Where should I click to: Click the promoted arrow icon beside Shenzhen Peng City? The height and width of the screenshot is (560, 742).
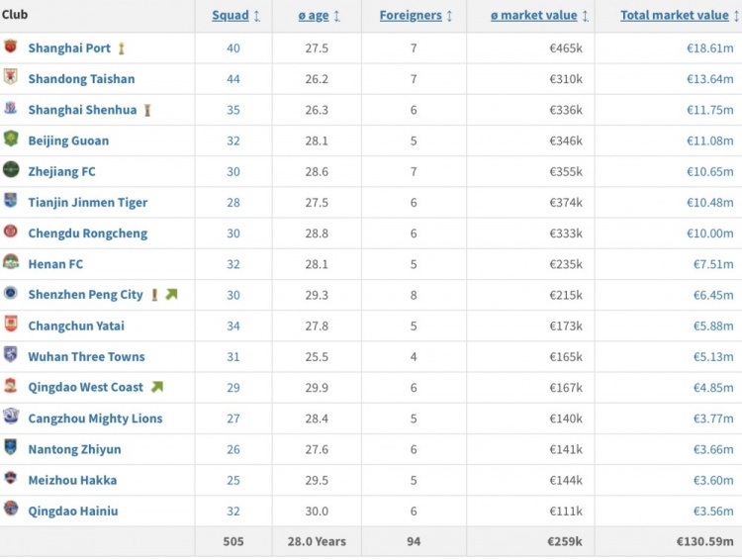coord(171,295)
